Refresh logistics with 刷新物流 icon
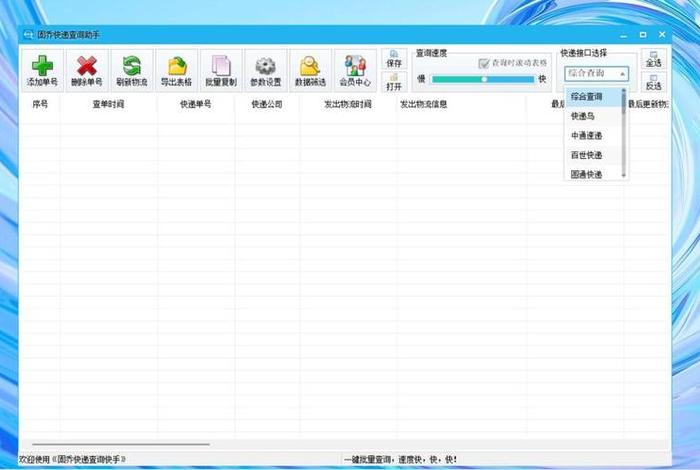The image size is (700, 470). [x=132, y=71]
